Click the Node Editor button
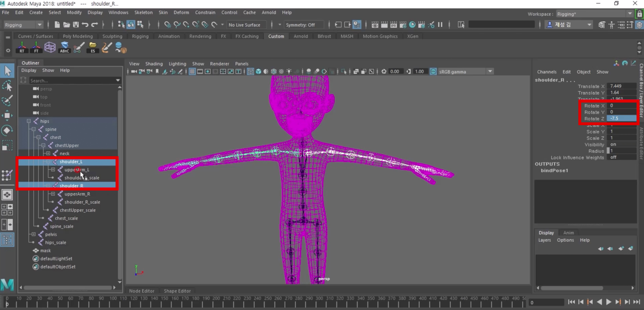Viewport: 644px width, 310px height. click(x=142, y=291)
